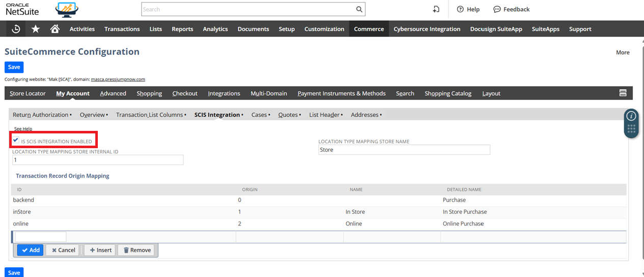Open the Documents menu
Screen dimensions: 644x277
click(253, 29)
